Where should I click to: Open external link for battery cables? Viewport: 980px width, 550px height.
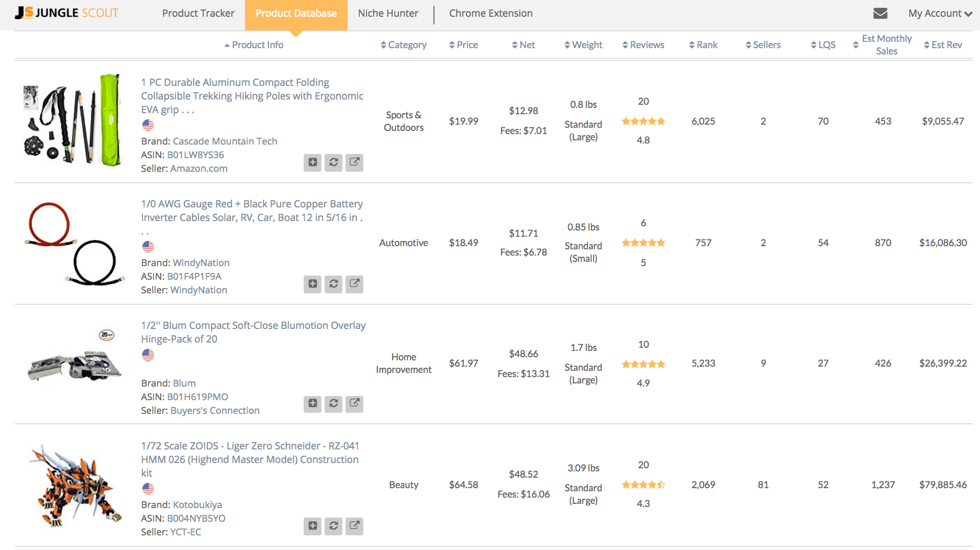pyautogui.click(x=354, y=284)
